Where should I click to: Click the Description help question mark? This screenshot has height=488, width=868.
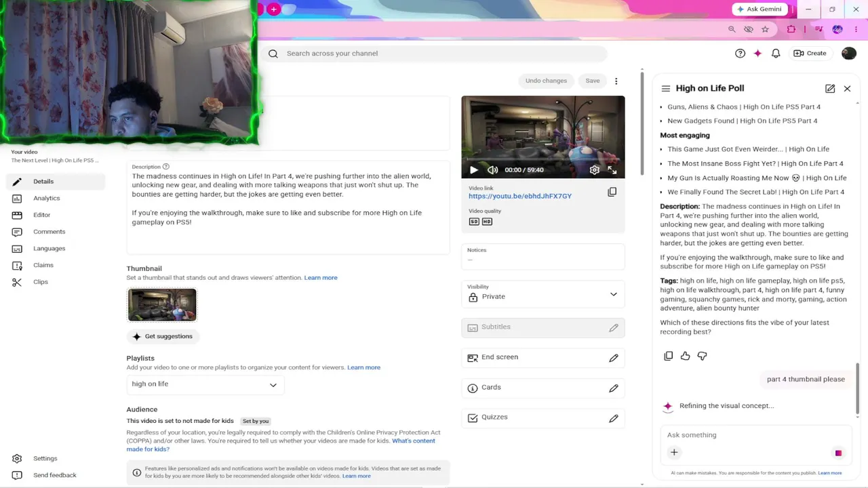click(166, 167)
